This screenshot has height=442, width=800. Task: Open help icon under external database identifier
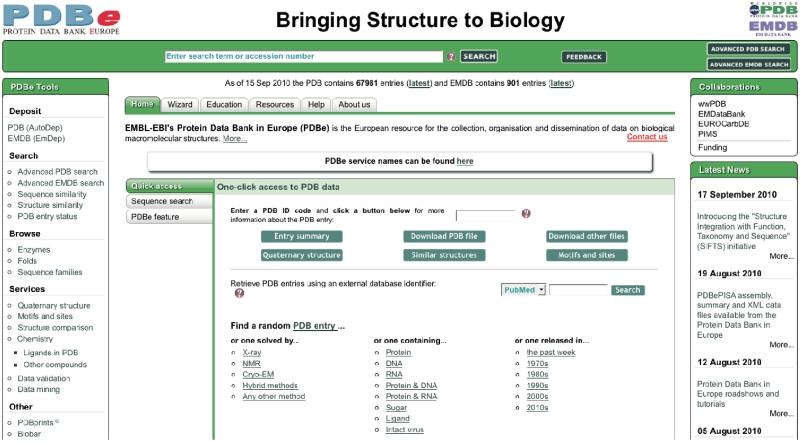click(x=239, y=293)
